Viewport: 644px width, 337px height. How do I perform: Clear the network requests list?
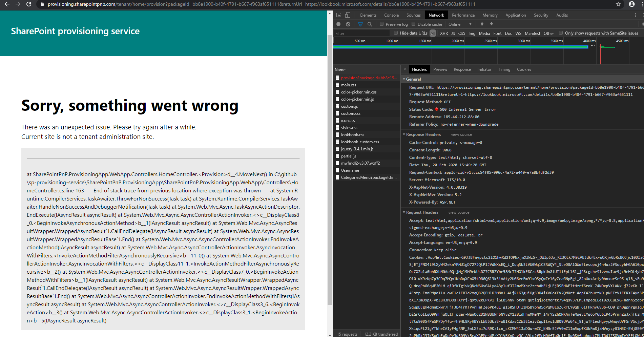348,24
